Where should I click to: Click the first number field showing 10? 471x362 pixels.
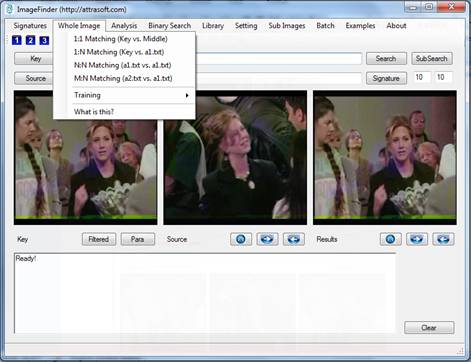point(422,77)
